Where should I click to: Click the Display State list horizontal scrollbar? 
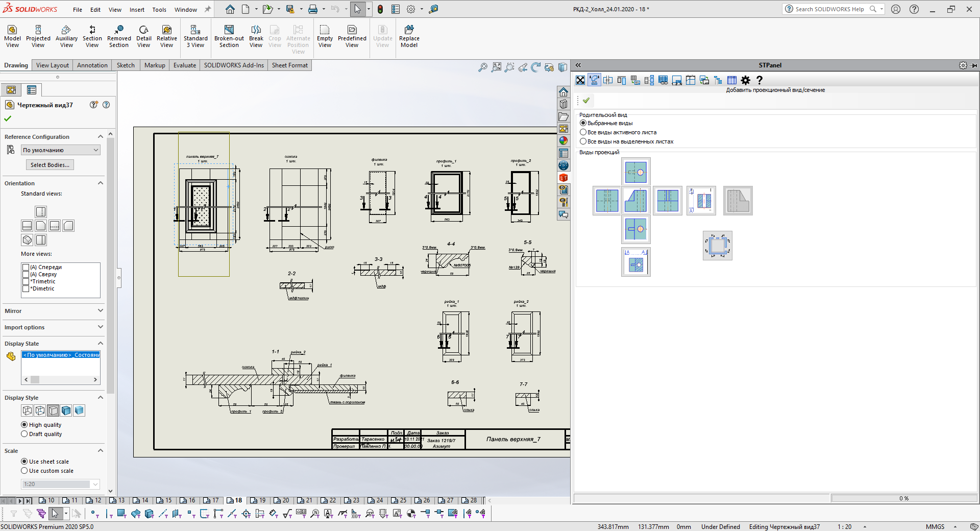[x=61, y=380]
